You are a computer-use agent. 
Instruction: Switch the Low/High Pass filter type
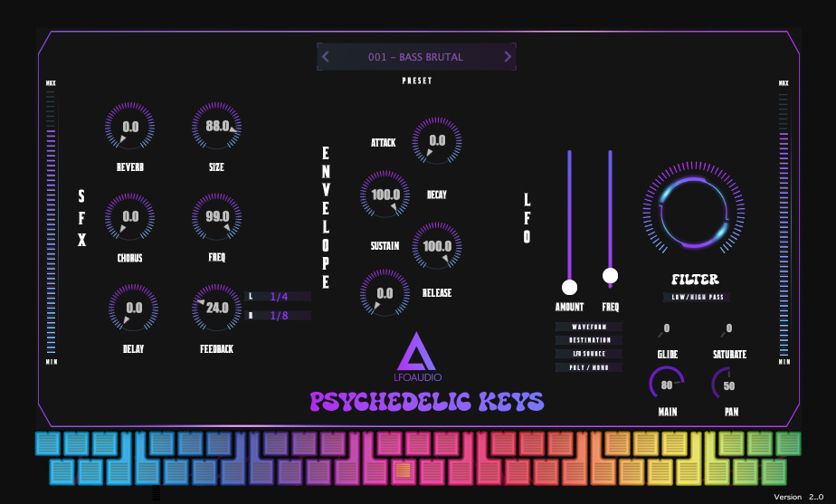[697, 297]
